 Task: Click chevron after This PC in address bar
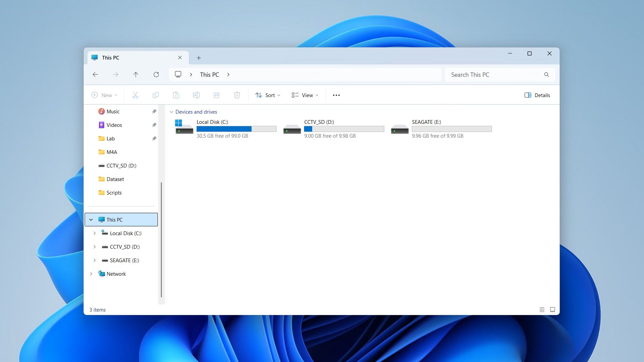point(228,74)
